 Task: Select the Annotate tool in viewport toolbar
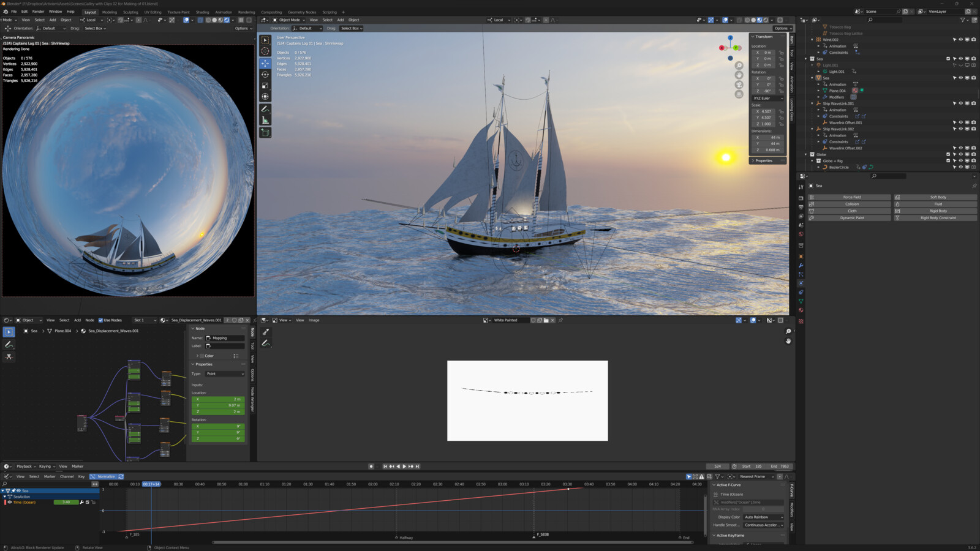(265, 109)
